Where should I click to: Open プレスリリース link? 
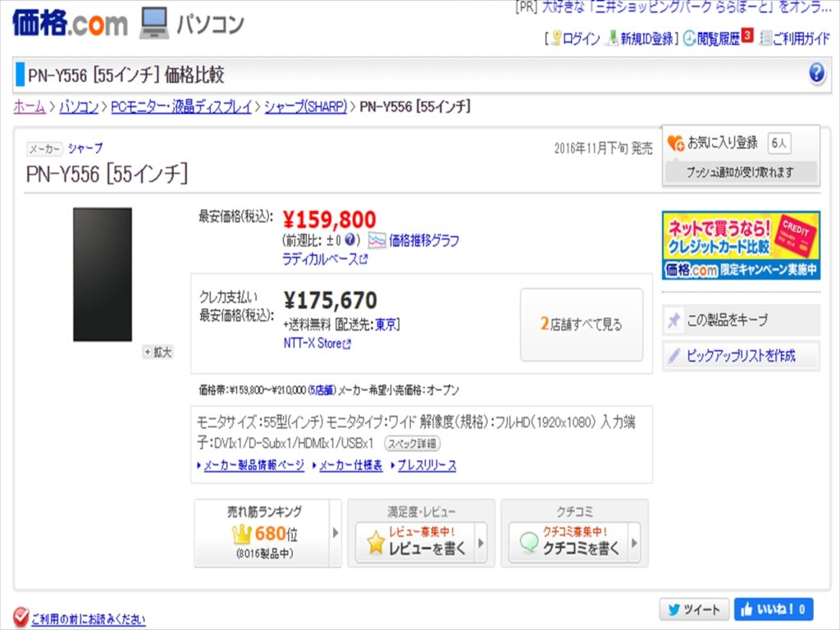[x=427, y=465]
